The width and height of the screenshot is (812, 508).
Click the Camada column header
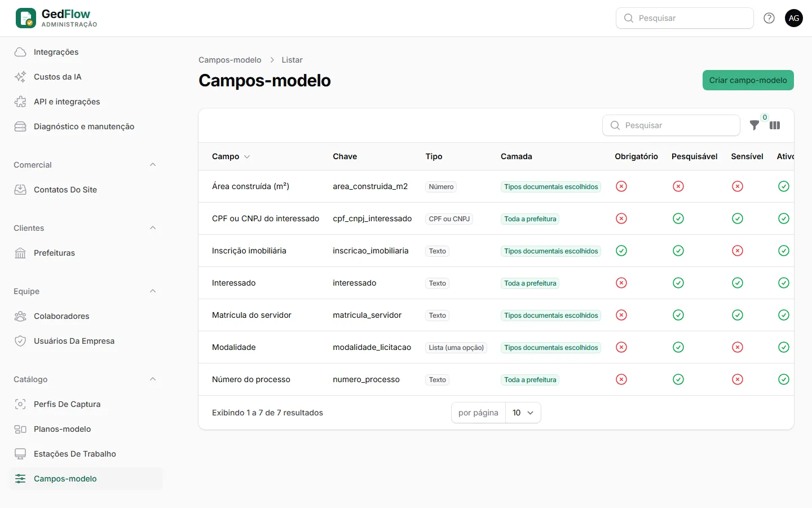(517, 156)
